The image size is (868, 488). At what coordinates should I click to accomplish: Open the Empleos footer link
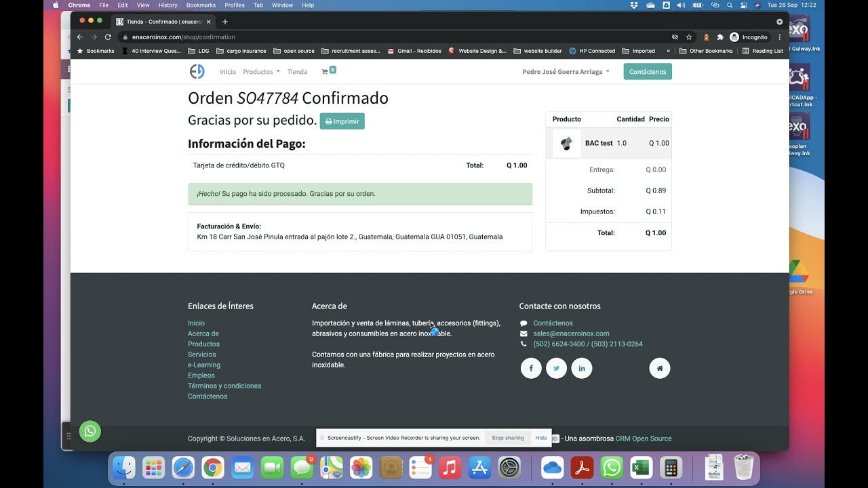point(201,375)
